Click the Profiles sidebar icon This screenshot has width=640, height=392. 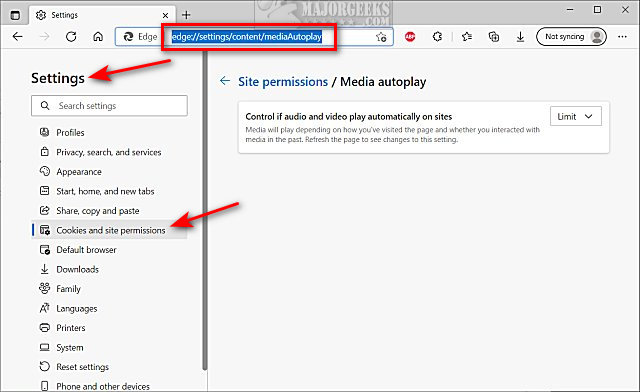tap(44, 132)
